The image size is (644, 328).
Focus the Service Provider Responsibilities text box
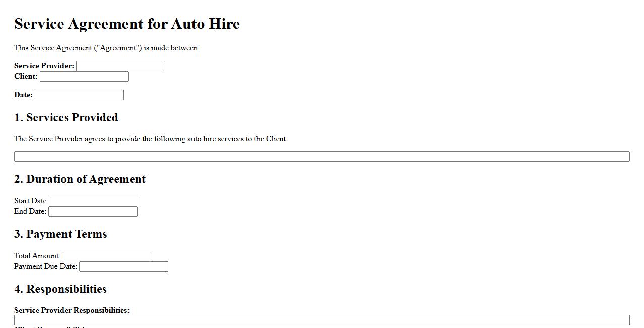[x=321, y=320]
